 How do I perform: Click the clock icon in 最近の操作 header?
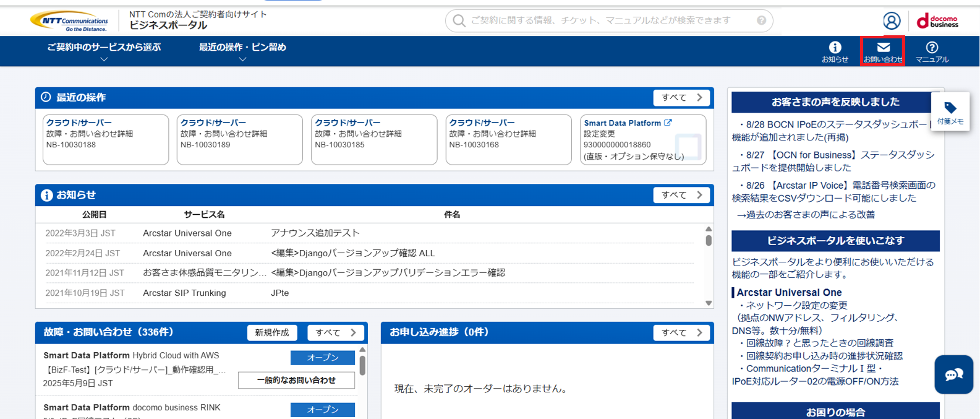[x=46, y=97]
